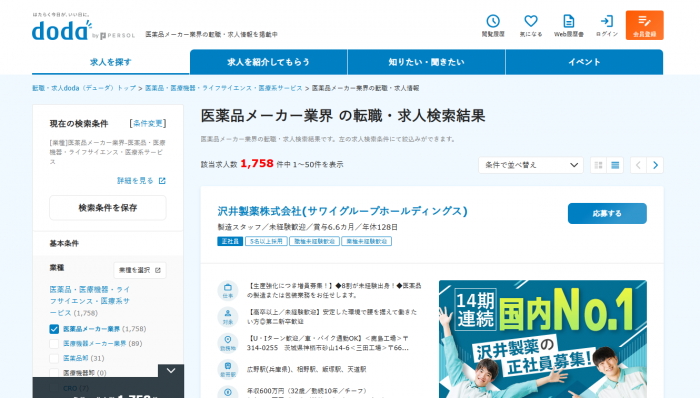The height and width of the screenshot is (398, 700).
Task: Select the 求人を紹介してもらう tab
Action: [268, 62]
